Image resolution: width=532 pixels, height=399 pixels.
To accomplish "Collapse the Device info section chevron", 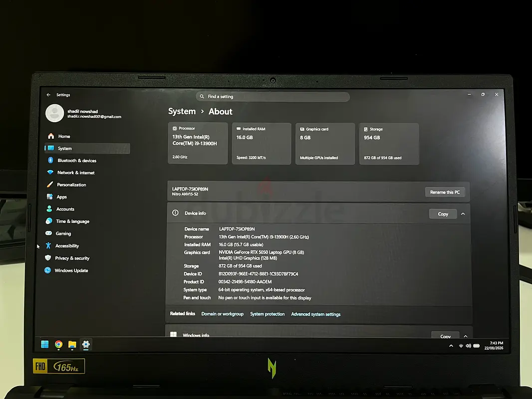I will coord(463,214).
